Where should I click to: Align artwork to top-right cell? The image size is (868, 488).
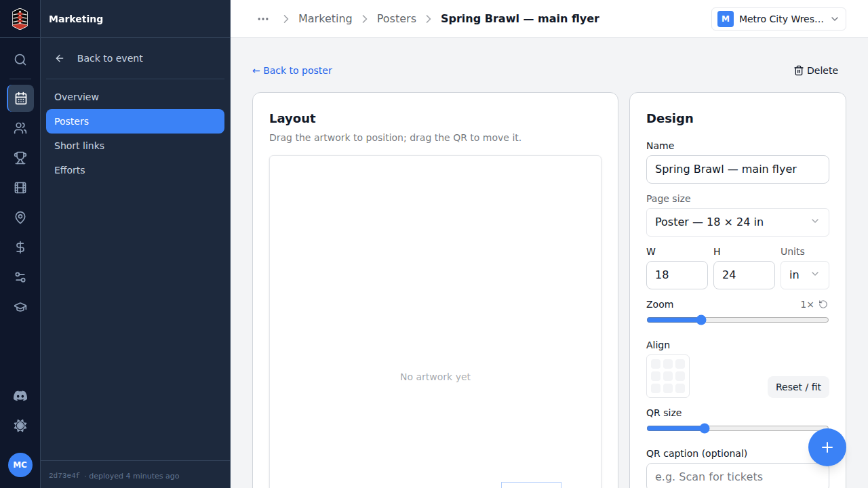(680, 364)
